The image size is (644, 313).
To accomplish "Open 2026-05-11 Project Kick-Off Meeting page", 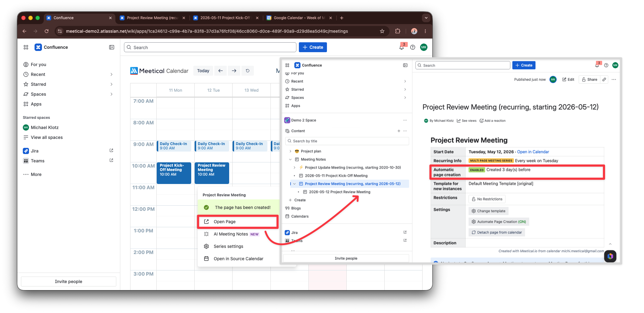I will coord(336,176).
